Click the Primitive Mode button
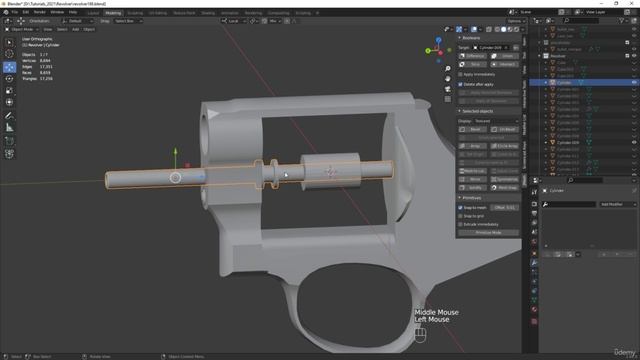Viewport: 640px width, 360px height. click(489, 233)
